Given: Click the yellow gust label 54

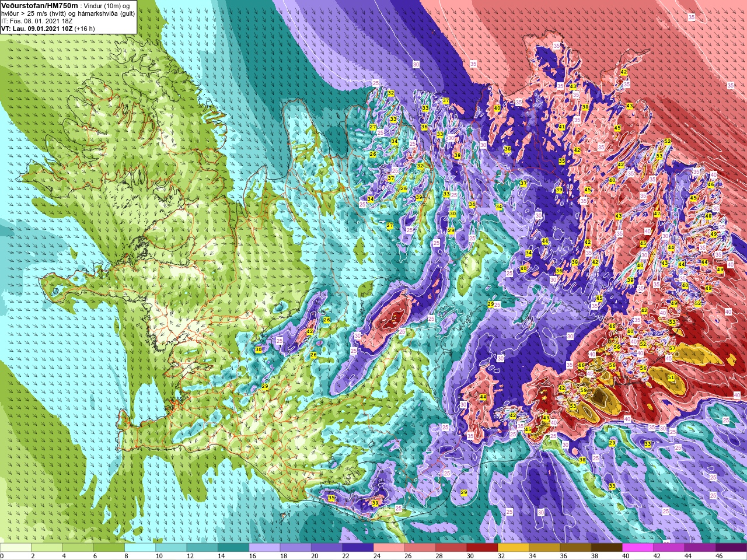Looking at the screenshot, I should (x=643, y=368).
